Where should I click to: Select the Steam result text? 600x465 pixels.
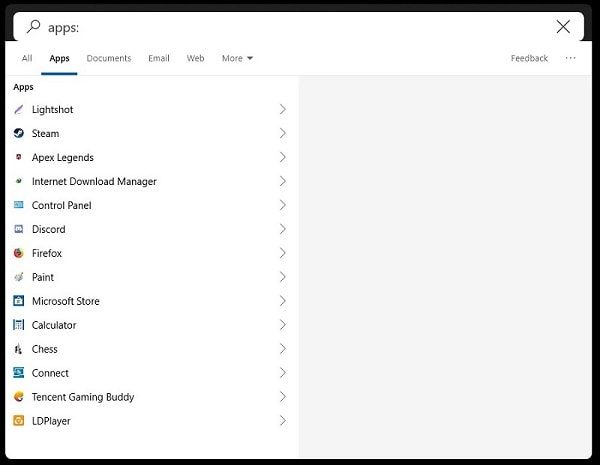[x=46, y=134]
